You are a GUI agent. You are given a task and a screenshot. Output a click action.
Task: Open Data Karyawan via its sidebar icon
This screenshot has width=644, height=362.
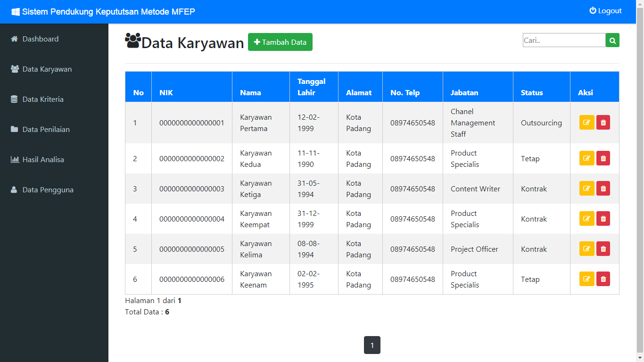(14, 69)
